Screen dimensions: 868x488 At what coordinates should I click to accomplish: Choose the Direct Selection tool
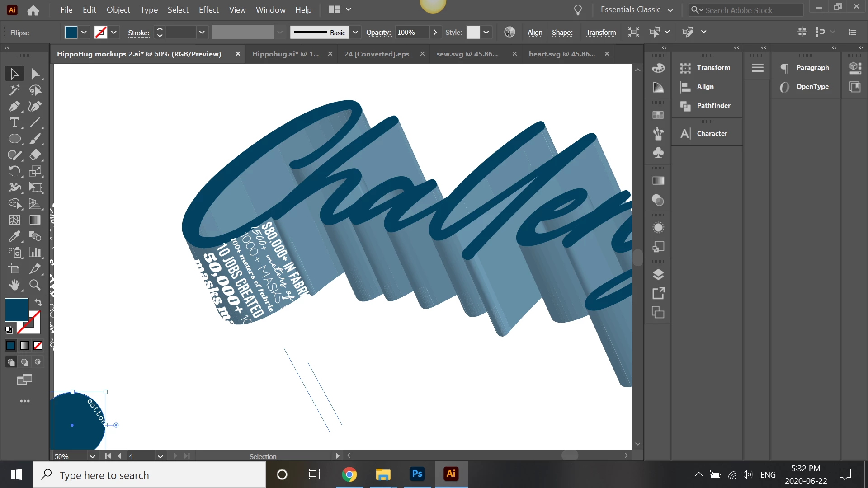pos(35,74)
